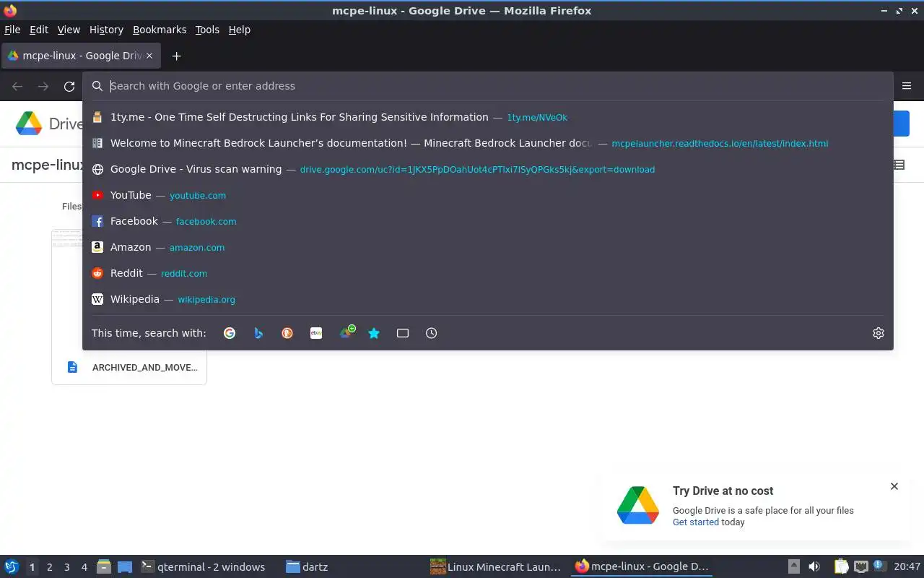Open a new tab

click(x=176, y=56)
